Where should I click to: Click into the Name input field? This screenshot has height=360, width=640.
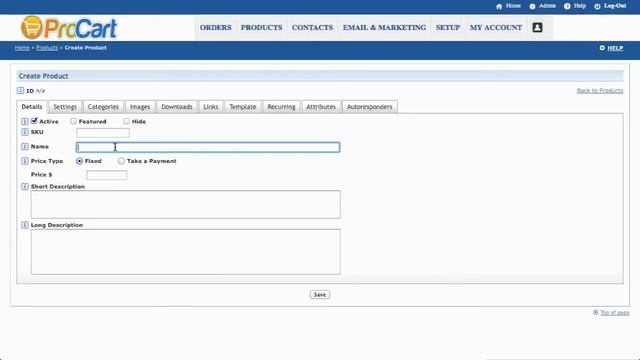pos(208,147)
